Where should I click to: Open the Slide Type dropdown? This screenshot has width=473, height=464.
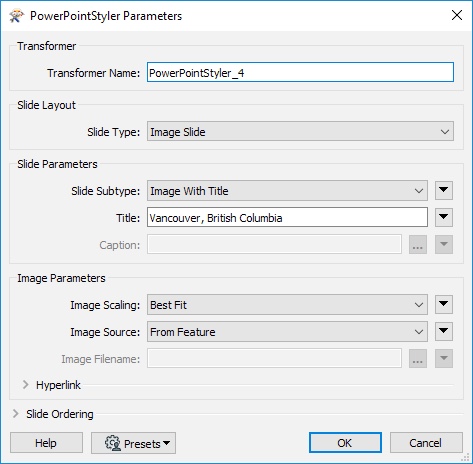300,131
